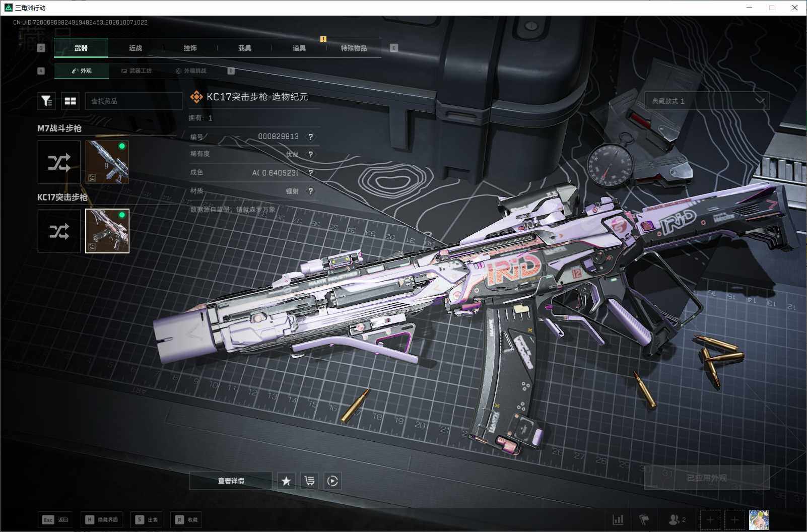Play the skin preview animation

pos(332,481)
